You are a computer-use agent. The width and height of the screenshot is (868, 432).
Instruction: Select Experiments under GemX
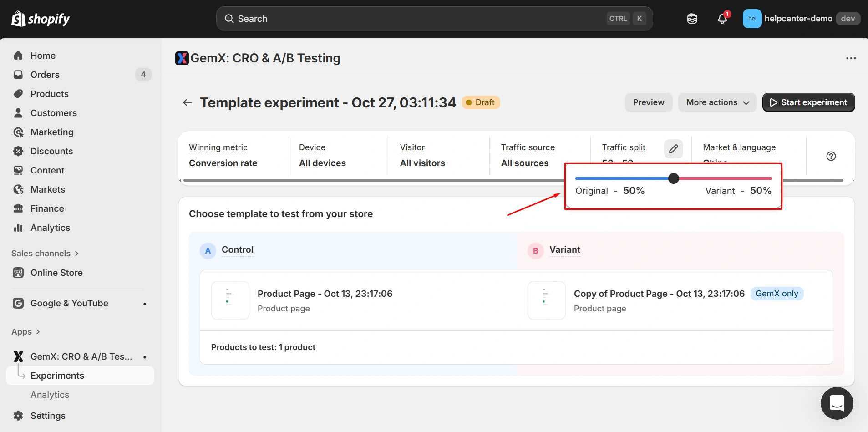57,376
